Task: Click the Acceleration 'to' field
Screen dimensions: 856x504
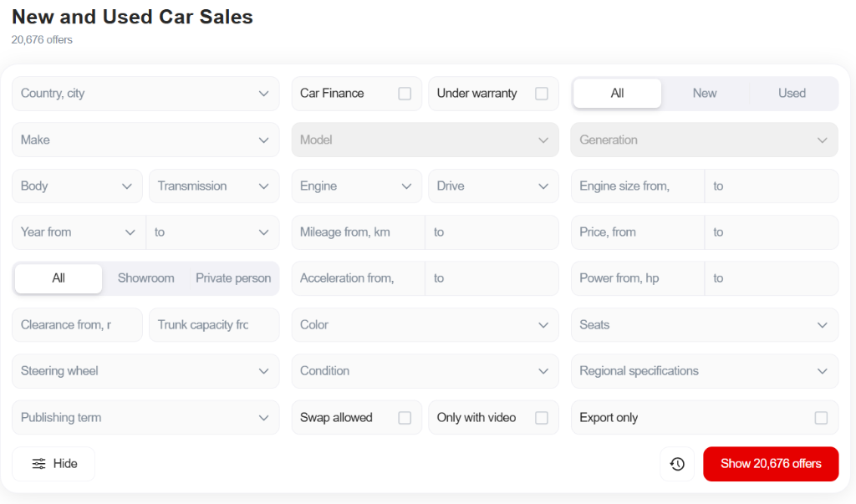Action: point(492,278)
